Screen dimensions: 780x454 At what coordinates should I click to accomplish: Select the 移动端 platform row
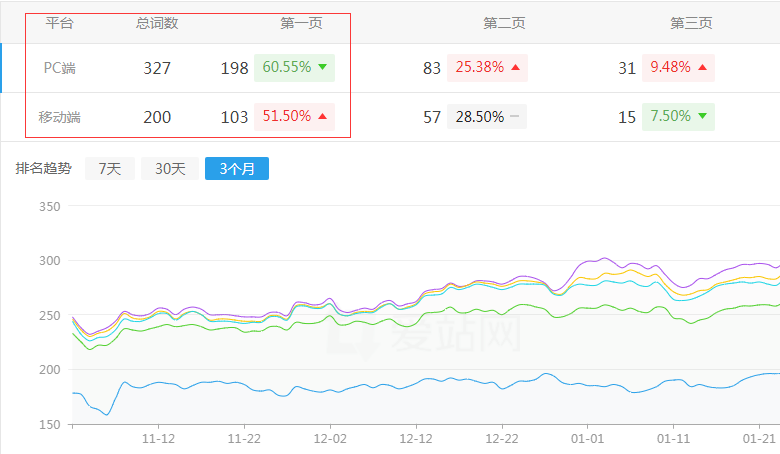pyautogui.click(x=60, y=118)
